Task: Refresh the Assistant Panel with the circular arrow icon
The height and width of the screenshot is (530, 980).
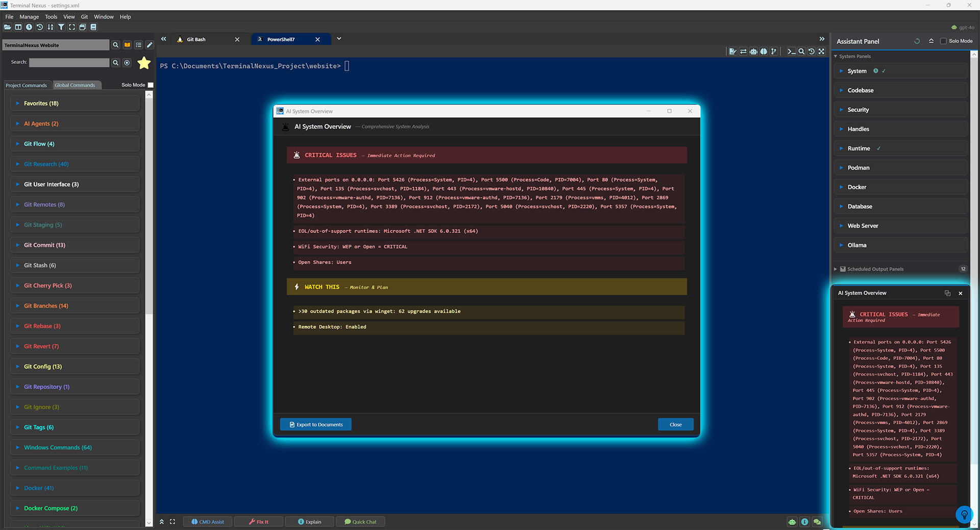Action: point(917,41)
